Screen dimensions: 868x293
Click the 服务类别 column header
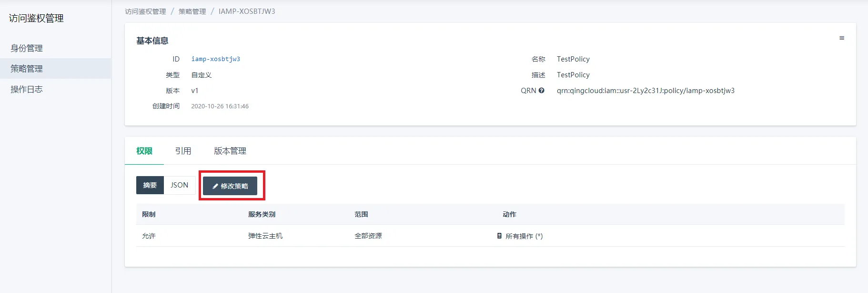coord(262,214)
